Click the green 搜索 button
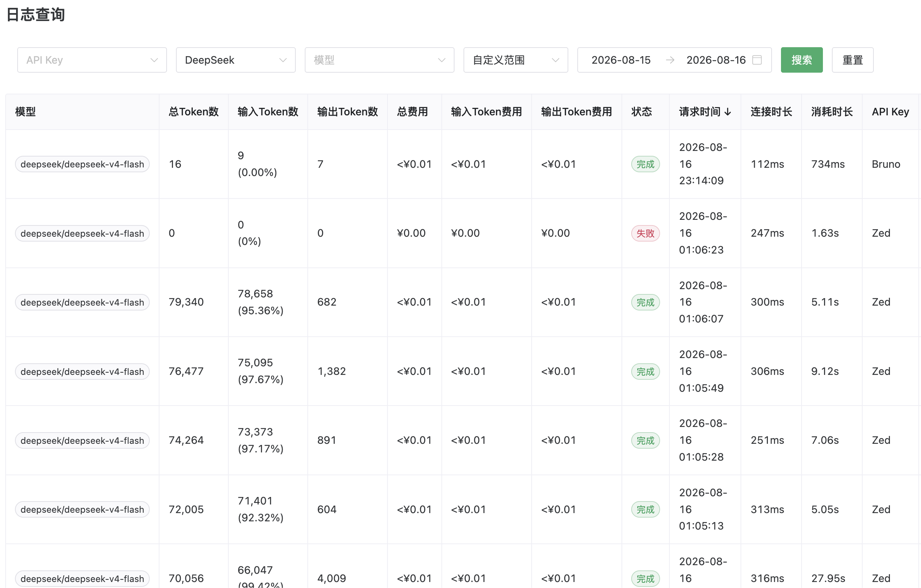Screen dimensions: 921x588 point(802,60)
